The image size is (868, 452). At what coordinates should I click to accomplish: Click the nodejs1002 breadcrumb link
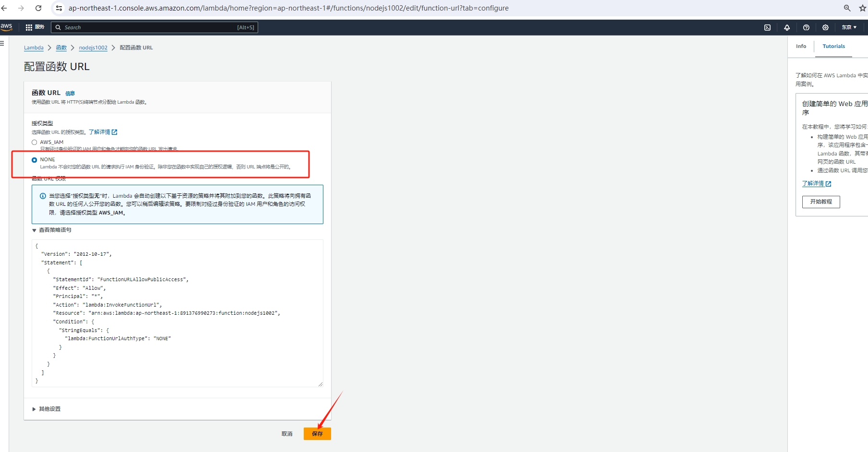point(93,48)
